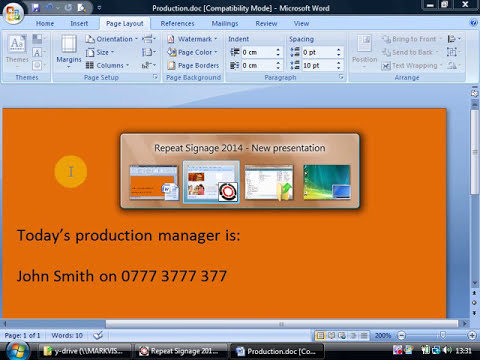The height and width of the screenshot is (360, 480).
Task: Open Line Numbers options
Action: coord(149,52)
